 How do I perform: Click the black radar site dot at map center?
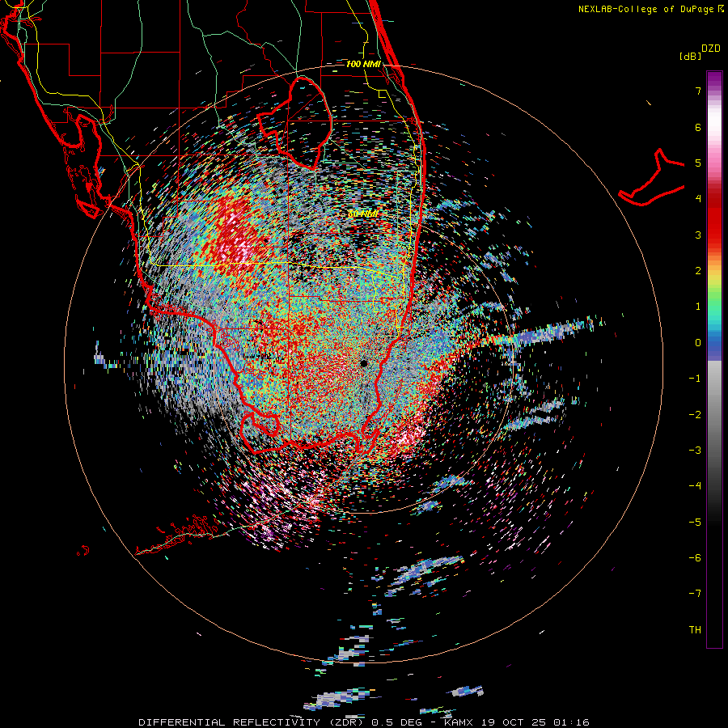pyautogui.click(x=364, y=363)
